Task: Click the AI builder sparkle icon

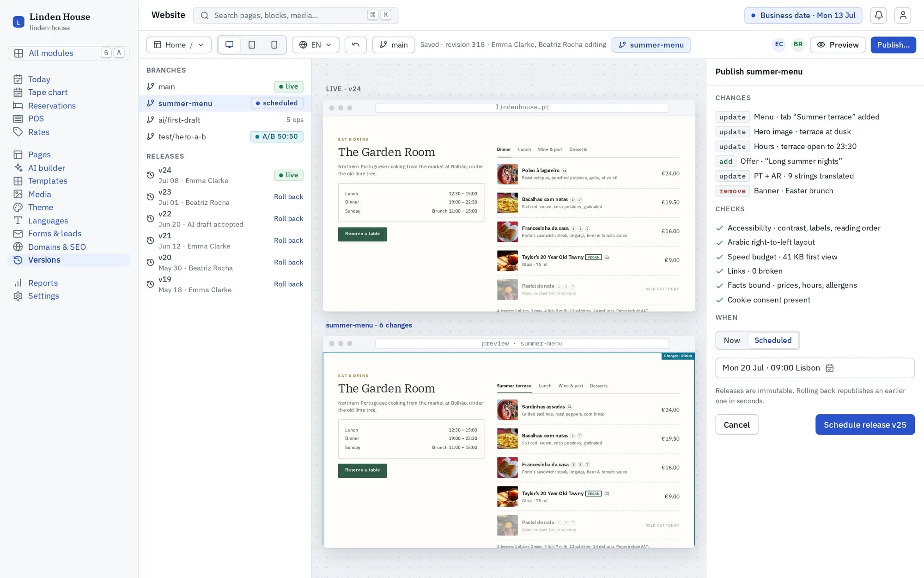Action: pyautogui.click(x=18, y=168)
